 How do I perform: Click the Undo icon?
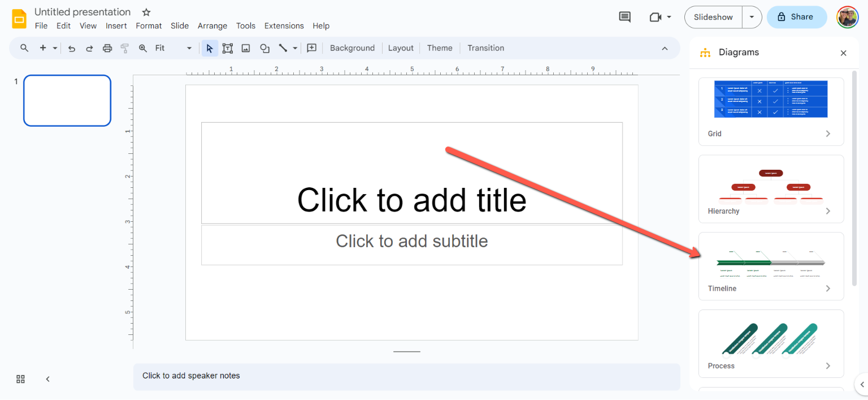[x=71, y=48]
